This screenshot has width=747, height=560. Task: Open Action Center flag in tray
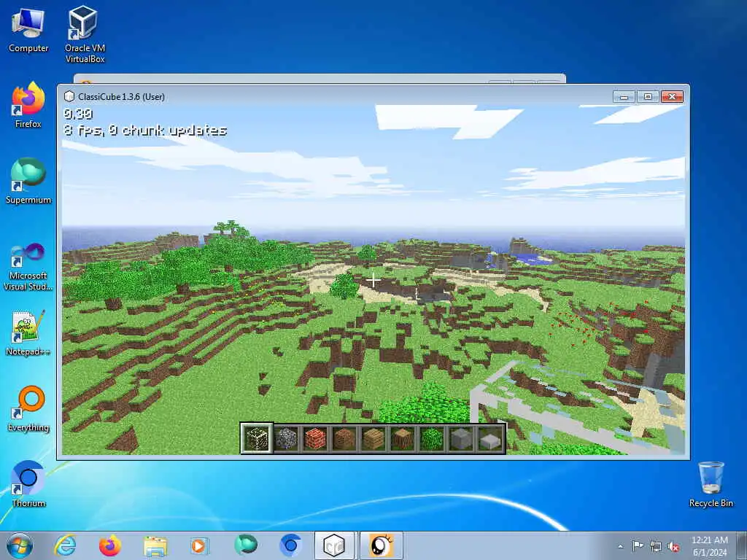click(638, 545)
